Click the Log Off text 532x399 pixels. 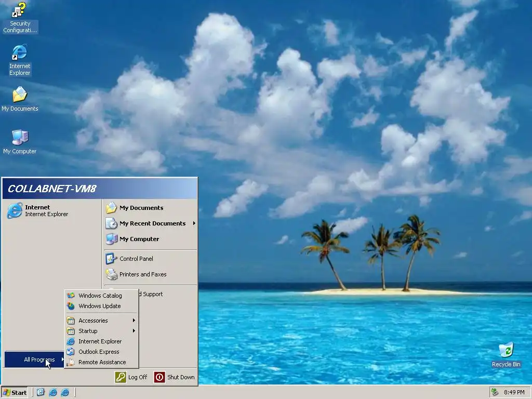coord(138,377)
